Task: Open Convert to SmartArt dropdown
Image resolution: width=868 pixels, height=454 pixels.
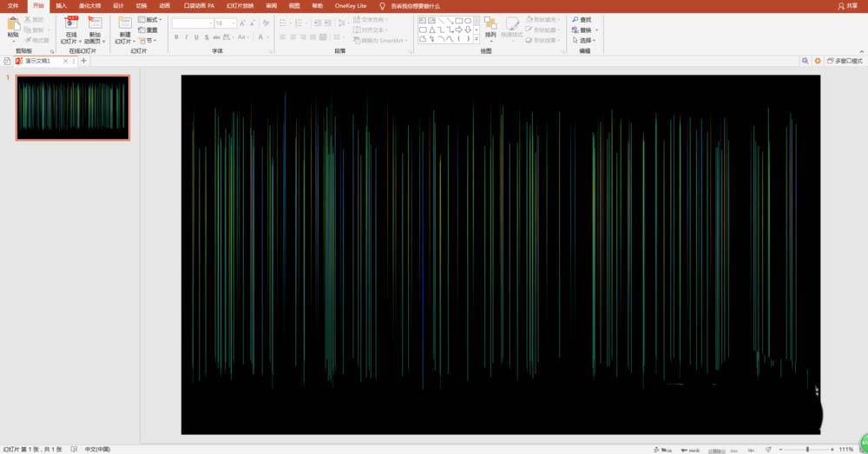Action: (x=380, y=40)
